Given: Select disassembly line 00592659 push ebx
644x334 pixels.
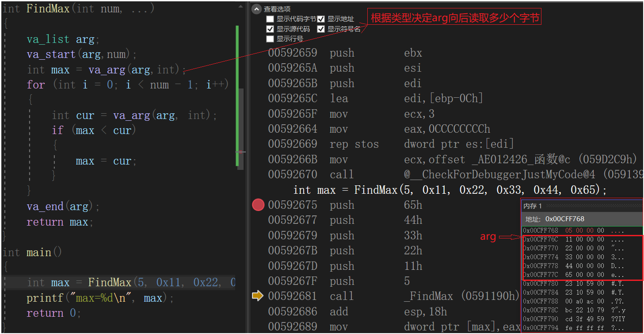Looking at the screenshot, I should (345, 53).
